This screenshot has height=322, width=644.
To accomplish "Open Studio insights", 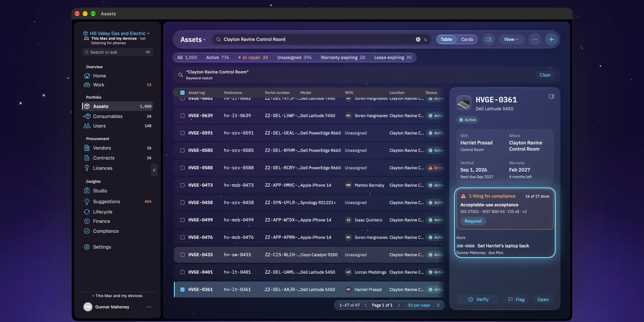I will click(x=118, y=191).
